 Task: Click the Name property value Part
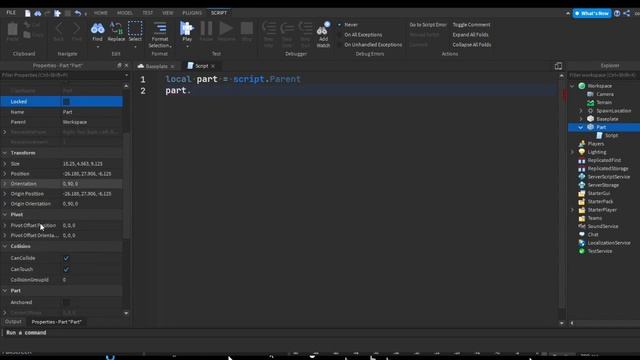[x=91, y=112]
